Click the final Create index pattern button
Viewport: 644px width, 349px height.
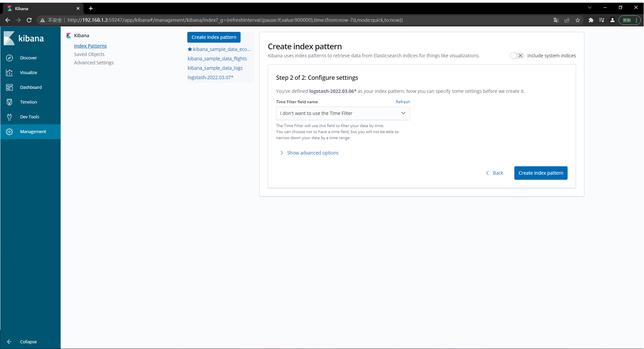coord(541,173)
